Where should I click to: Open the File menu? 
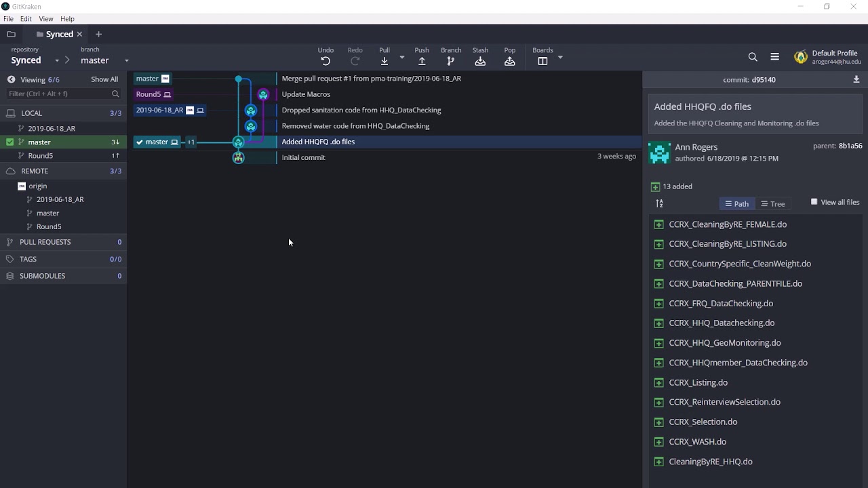(8, 19)
